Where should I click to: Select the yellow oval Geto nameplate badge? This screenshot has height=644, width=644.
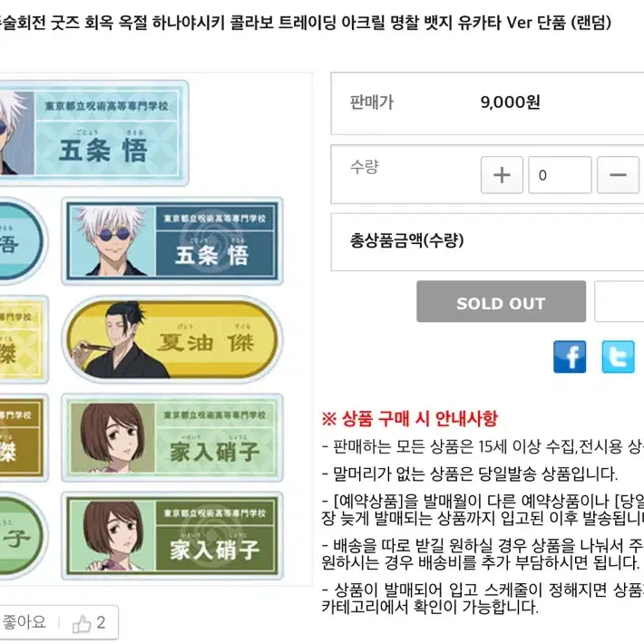[x=172, y=339]
